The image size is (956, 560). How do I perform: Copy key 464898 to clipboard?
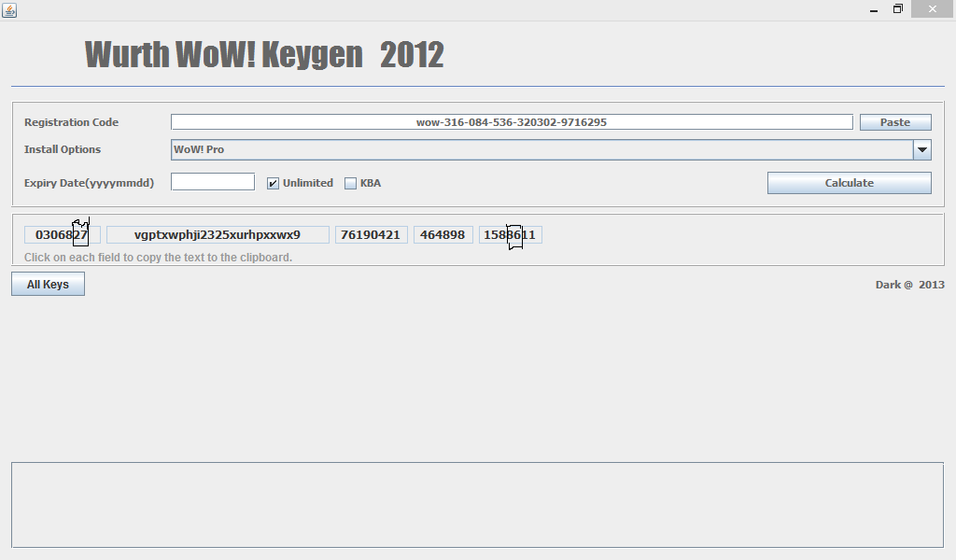[443, 234]
